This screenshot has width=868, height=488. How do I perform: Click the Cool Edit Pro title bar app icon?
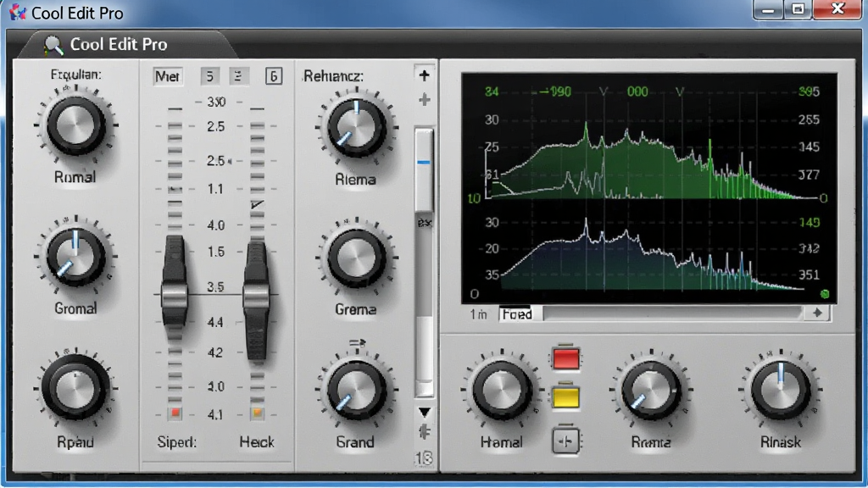pyautogui.click(x=17, y=12)
